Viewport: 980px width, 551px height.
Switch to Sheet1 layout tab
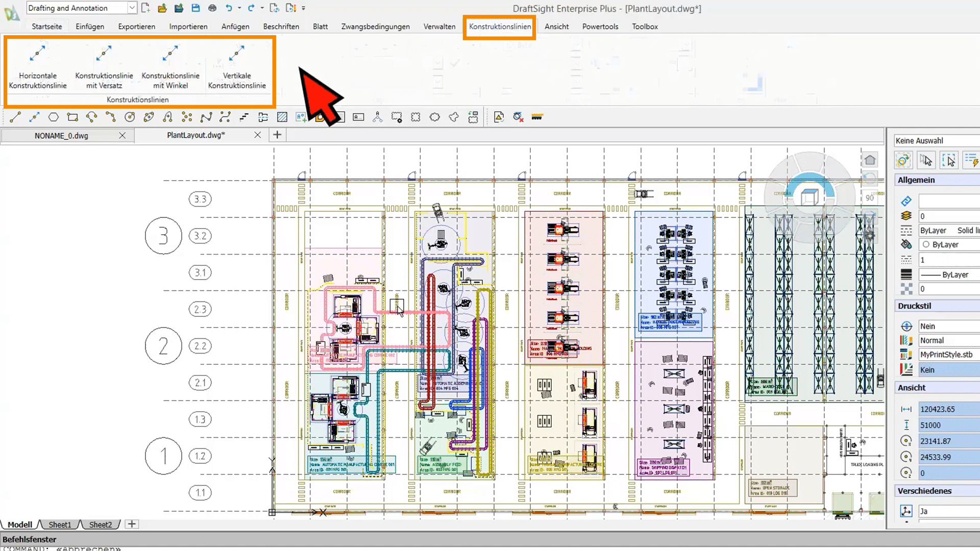(60, 524)
